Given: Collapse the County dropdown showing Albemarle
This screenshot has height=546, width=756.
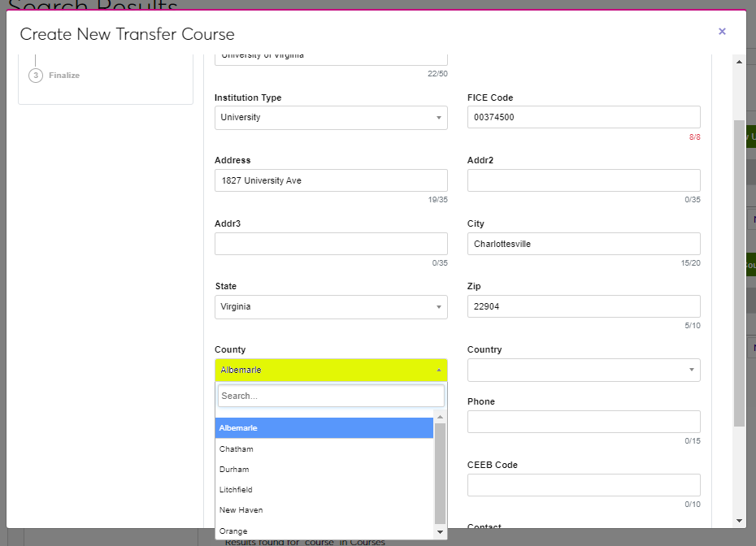Looking at the screenshot, I should click(331, 370).
